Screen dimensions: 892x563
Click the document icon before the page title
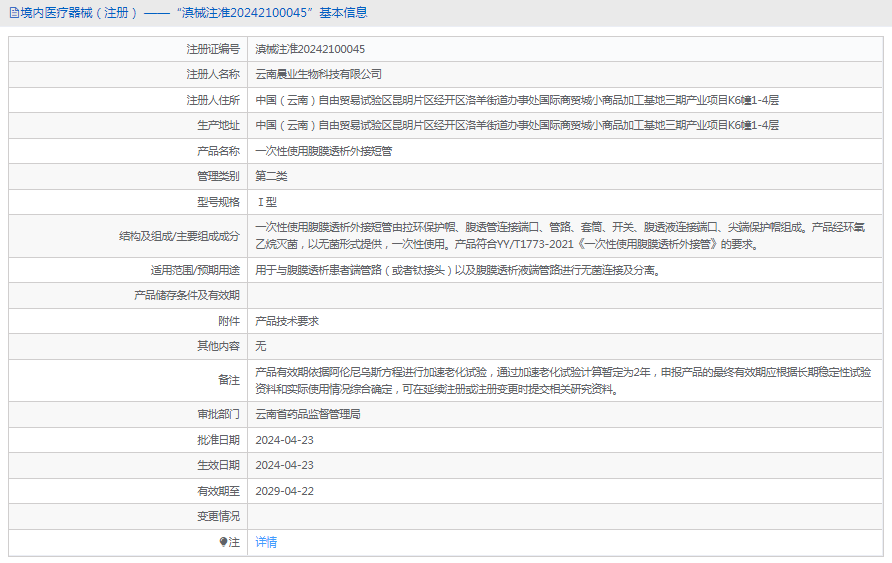14,13
